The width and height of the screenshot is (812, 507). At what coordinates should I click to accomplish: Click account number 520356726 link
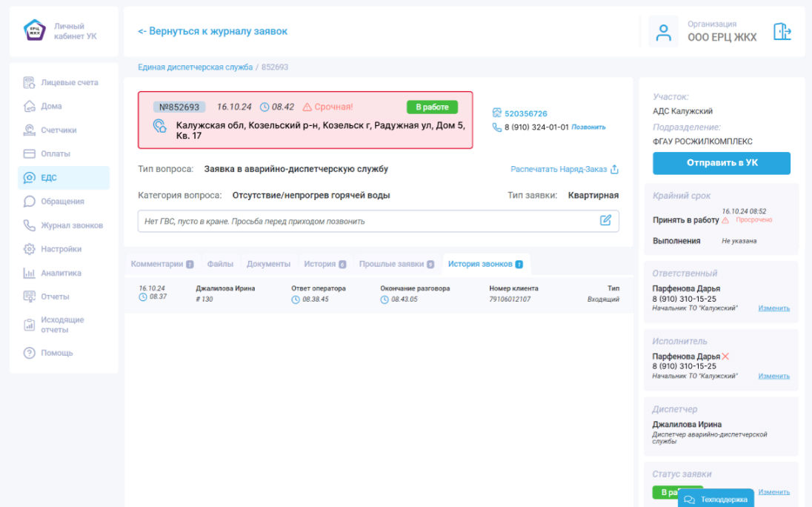pos(525,113)
